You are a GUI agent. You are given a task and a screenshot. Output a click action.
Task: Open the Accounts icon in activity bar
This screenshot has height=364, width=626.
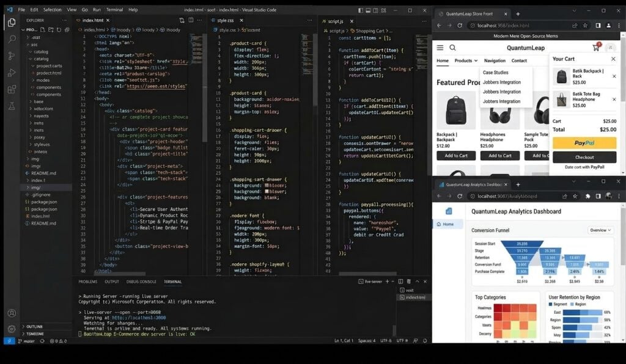[12, 313]
